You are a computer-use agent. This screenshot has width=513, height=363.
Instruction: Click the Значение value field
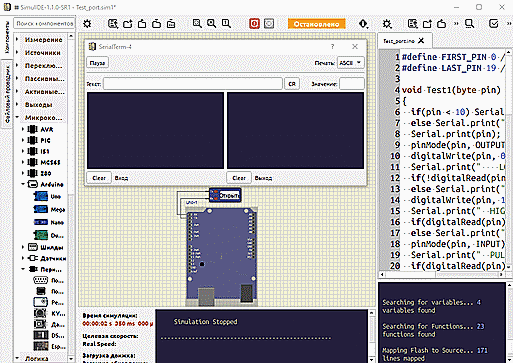coord(352,84)
